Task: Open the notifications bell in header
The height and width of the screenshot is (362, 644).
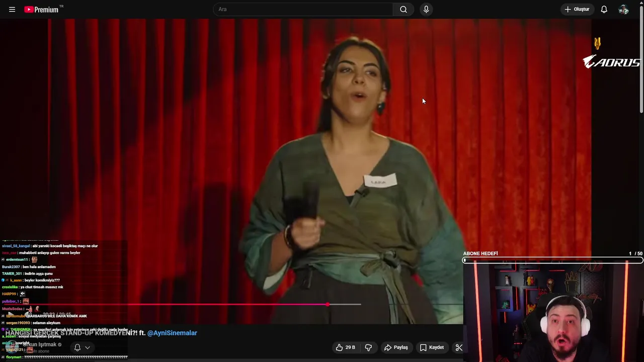Action: click(x=604, y=10)
